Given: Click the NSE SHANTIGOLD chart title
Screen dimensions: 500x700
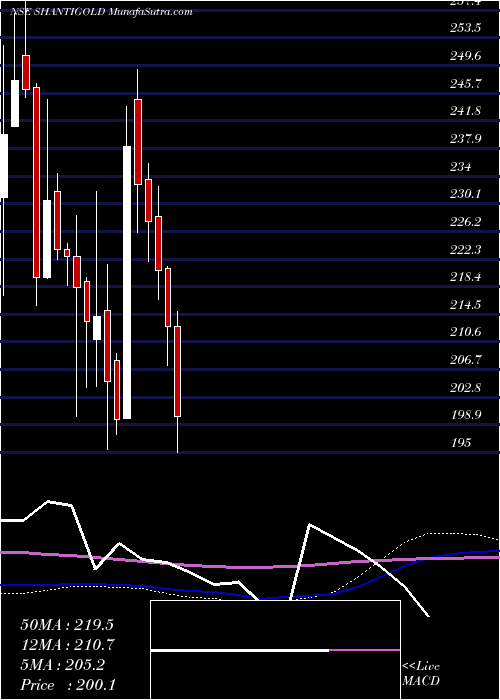Looking at the screenshot, I should click(101, 12).
